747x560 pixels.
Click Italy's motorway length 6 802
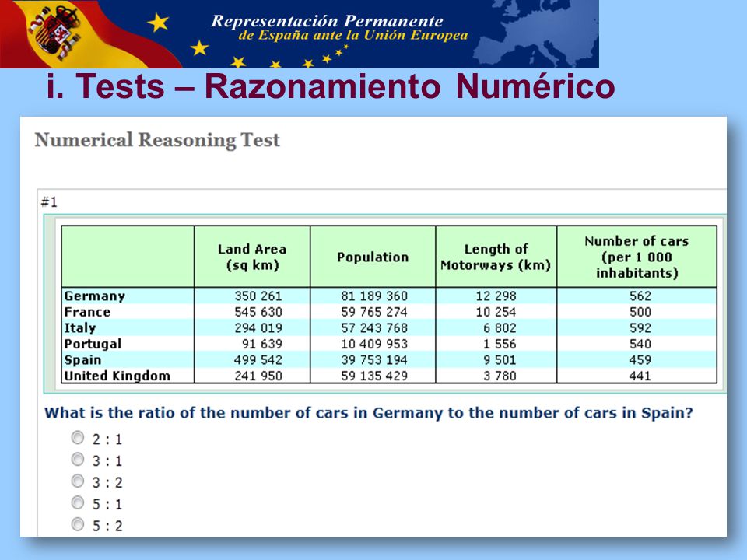point(500,327)
